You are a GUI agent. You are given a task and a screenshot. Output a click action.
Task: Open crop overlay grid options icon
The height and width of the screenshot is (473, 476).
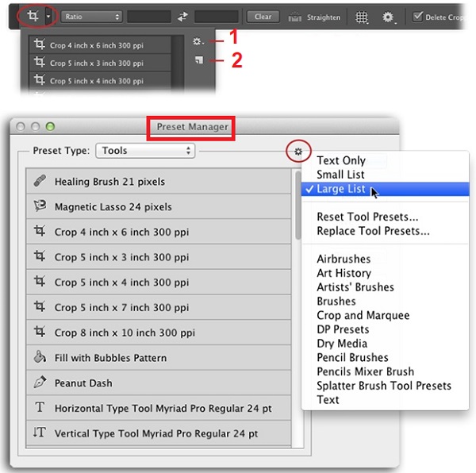[x=362, y=17]
